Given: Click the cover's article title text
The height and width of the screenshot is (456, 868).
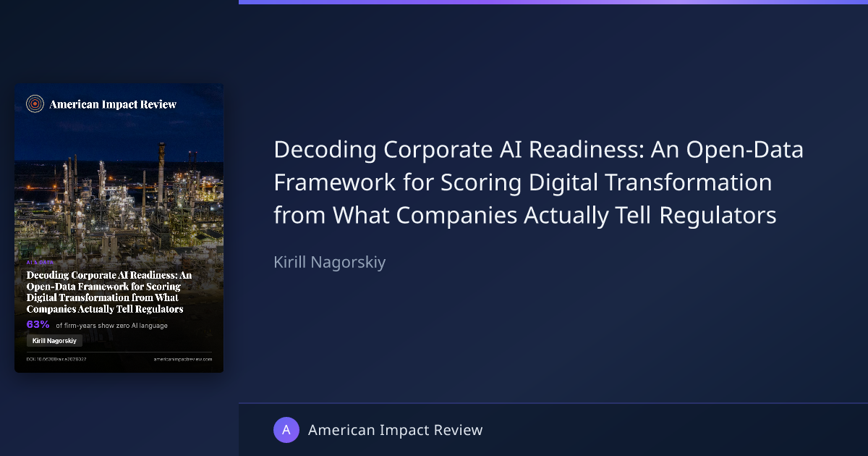Looking at the screenshot, I should coord(109,292).
